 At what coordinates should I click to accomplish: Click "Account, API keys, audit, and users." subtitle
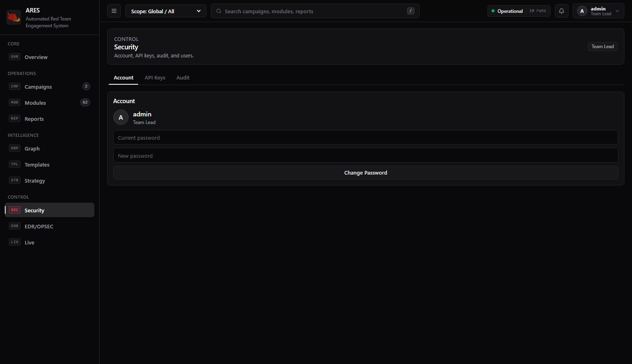[154, 56]
